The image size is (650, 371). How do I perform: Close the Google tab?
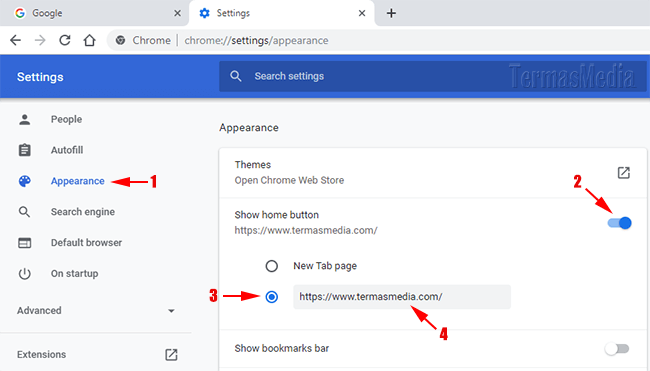[x=177, y=13]
